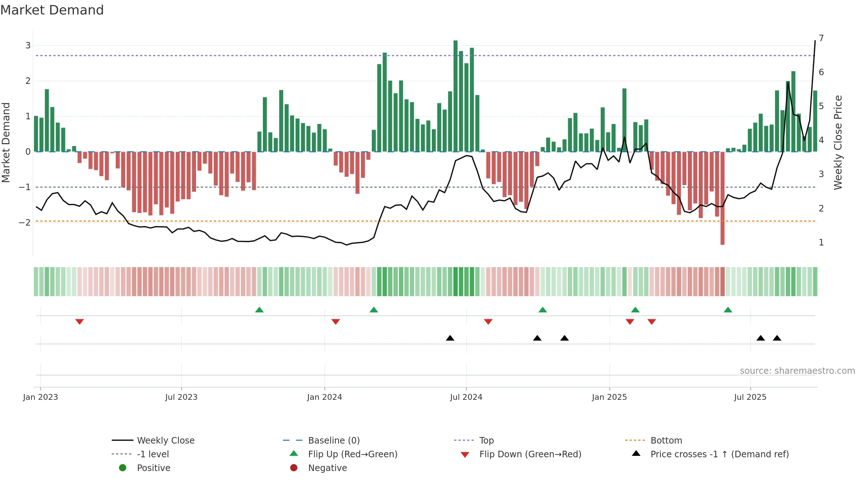Click the Jul 2023 x-axis label
The width and height of the screenshot is (868, 488).
pyautogui.click(x=181, y=397)
